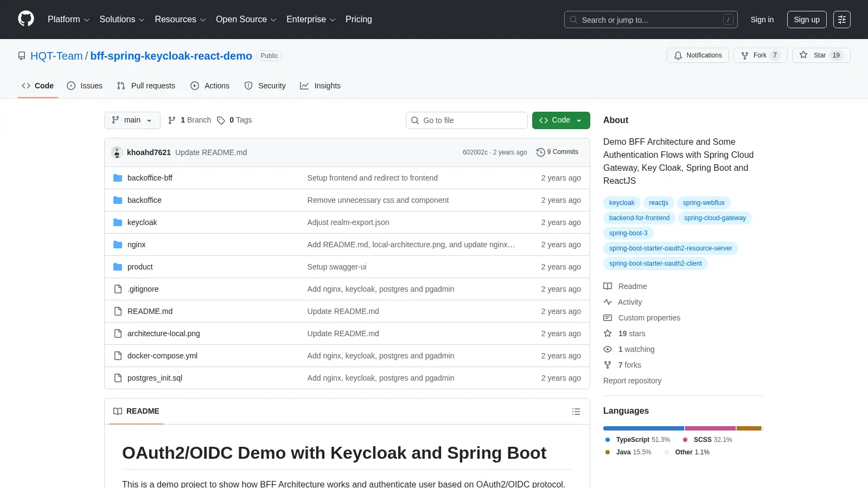Click the backoffice folder icon

118,200
